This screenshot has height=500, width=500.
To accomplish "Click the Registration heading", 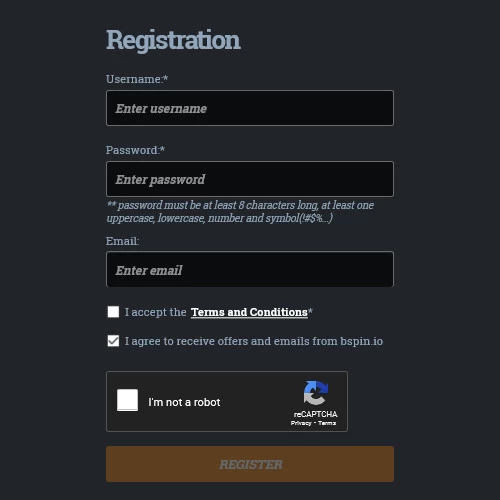I will click(173, 40).
